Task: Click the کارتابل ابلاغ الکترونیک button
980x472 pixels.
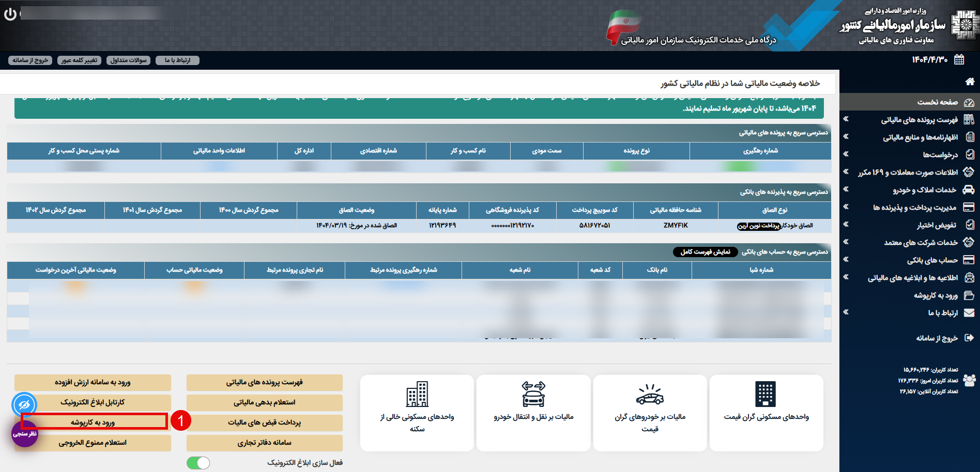Action: click(x=93, y=403)
